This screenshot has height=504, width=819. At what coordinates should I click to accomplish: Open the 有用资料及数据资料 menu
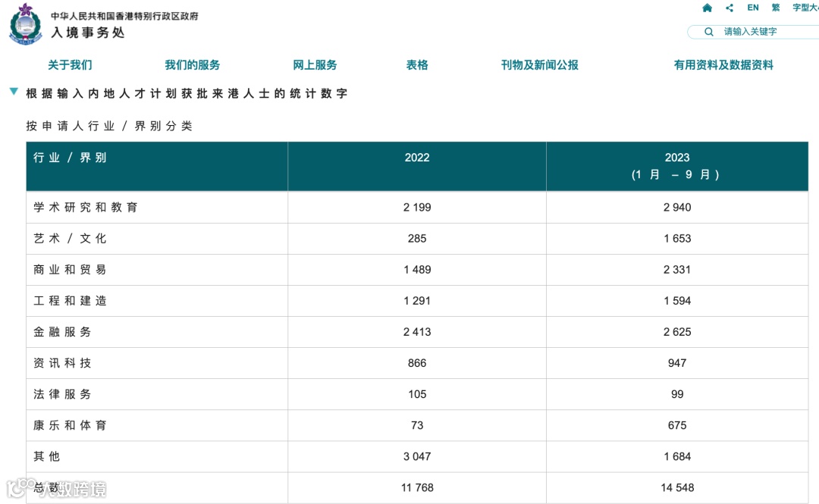coord(723,65)
